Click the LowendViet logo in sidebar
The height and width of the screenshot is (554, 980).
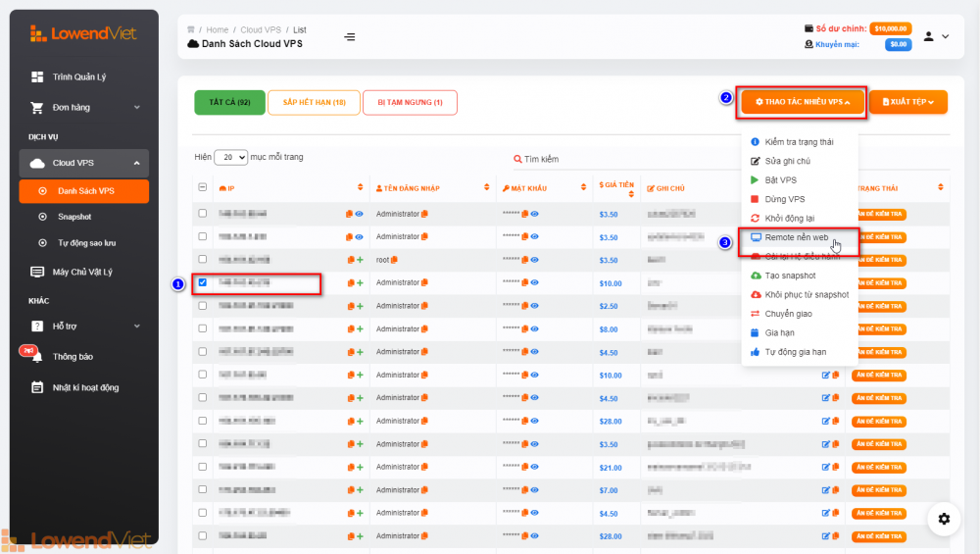click(83, 33)
